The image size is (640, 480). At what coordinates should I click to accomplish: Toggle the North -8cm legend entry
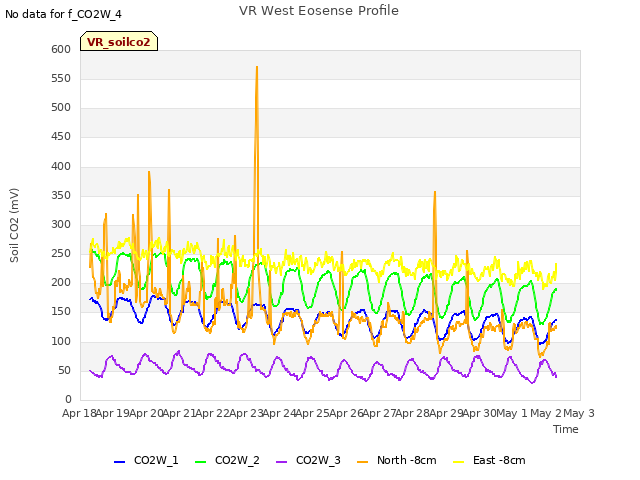click(x=397, y=460)
